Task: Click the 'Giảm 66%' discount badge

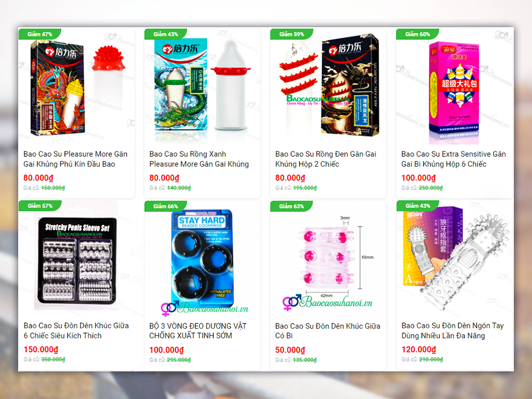Action: (165, 206)
